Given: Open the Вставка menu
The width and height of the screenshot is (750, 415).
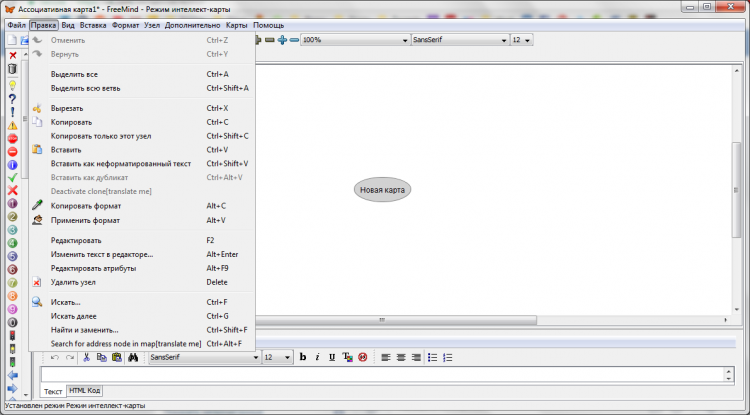Looking at the screenshot, I should (x=93, y=25).
